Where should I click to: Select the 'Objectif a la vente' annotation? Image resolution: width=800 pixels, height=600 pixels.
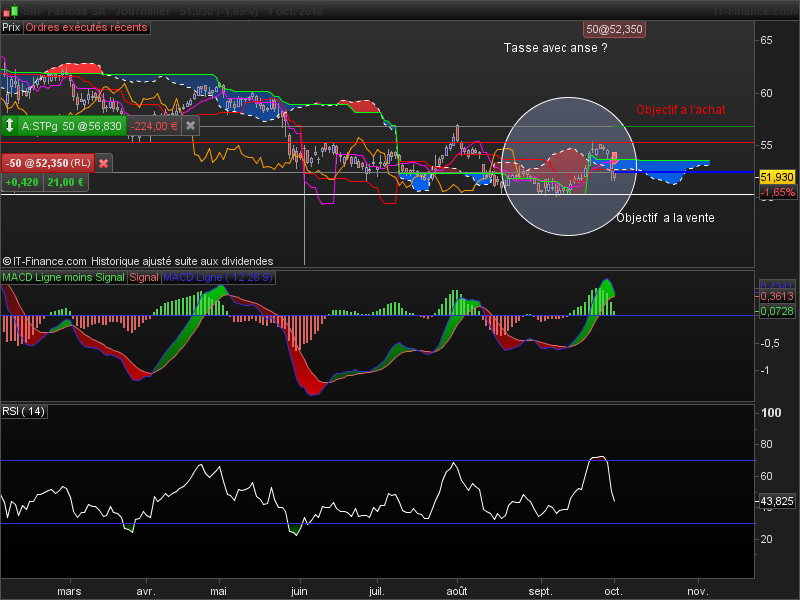[665, 218]
